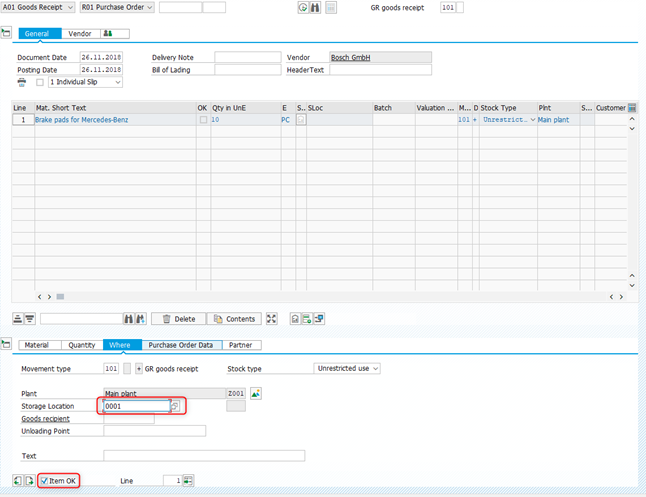Screen dimensions: 646x497
Task: Click the Text input field
Action: coord(204,456)
